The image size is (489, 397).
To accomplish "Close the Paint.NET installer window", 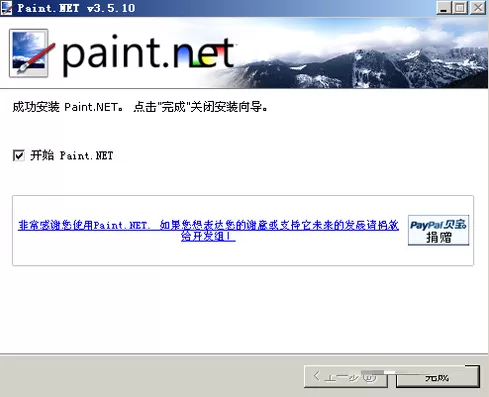I will 478,8.
